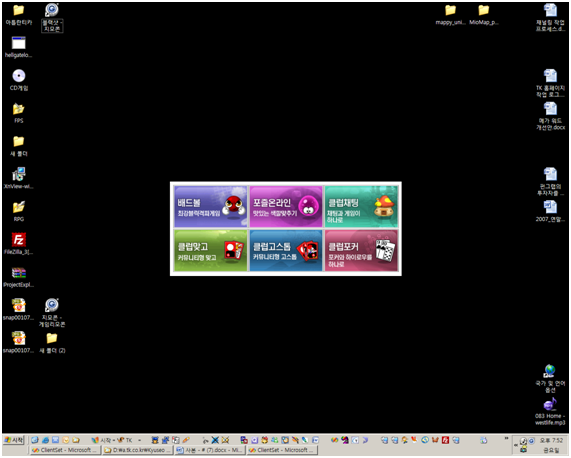Select the mappy_uni... folder icon
This screenshot has width=571, height=458.
pyautogui.click(x=450, y=10)
